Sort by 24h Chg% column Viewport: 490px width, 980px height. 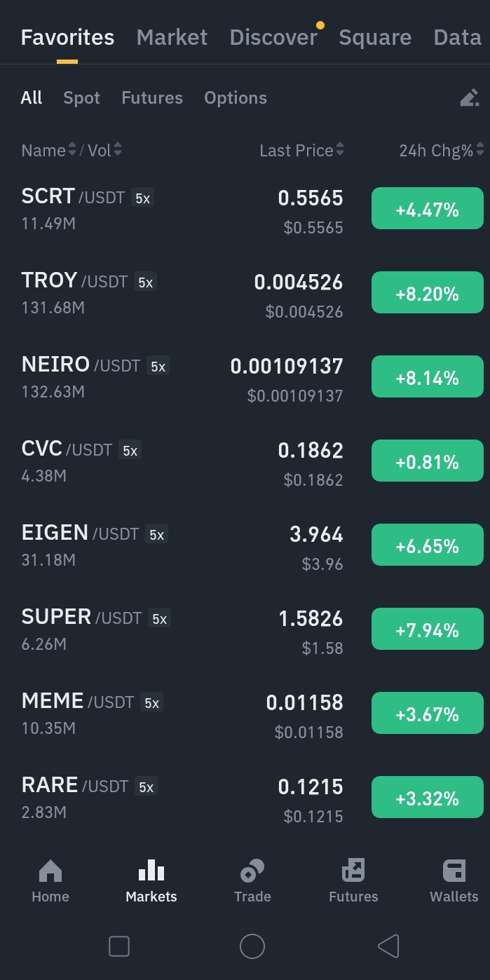(441, 150)
